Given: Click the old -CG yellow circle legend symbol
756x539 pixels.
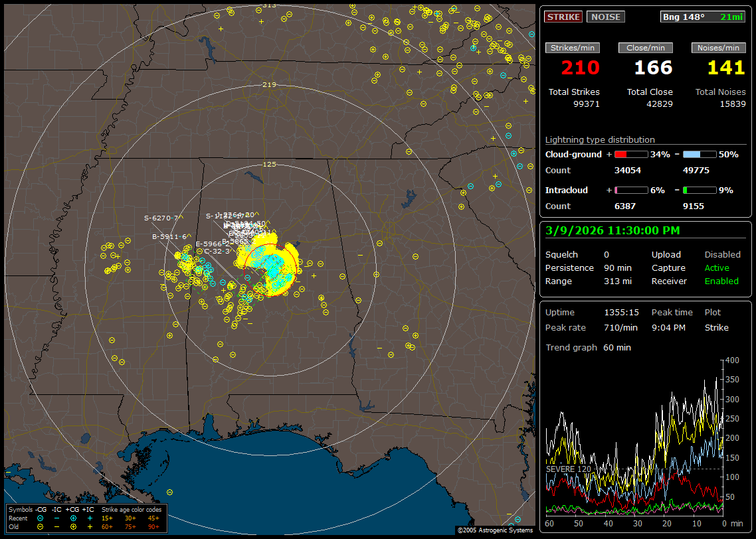Looking at the screenshot, I should [41, 526].
